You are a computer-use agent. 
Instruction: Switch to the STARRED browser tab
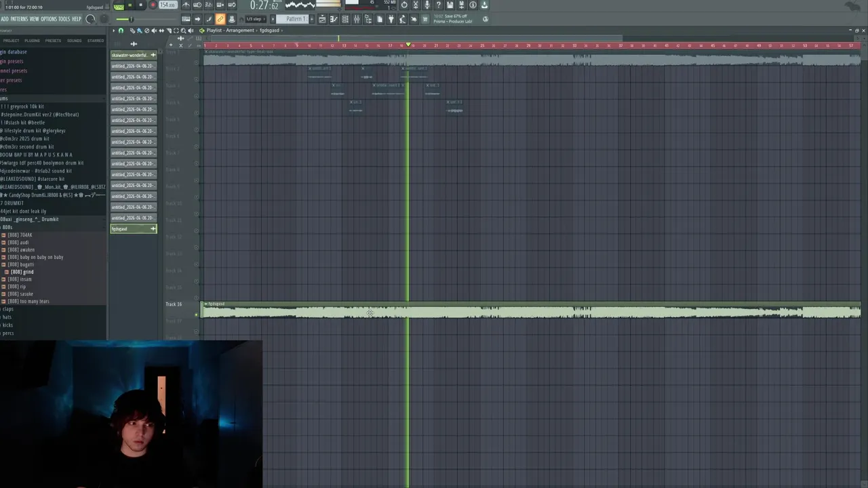coord(96,41)
